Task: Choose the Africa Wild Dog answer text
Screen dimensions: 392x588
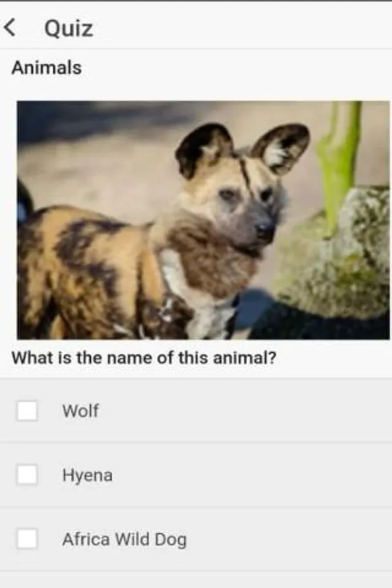Action: point(124,540)
